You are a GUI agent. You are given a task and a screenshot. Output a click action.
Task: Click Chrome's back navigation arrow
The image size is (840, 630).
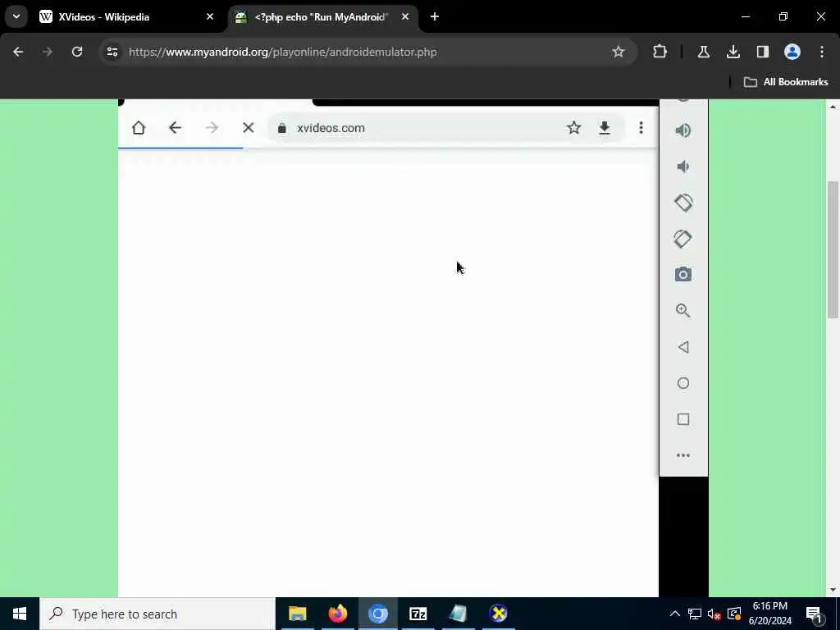[18, 52]
